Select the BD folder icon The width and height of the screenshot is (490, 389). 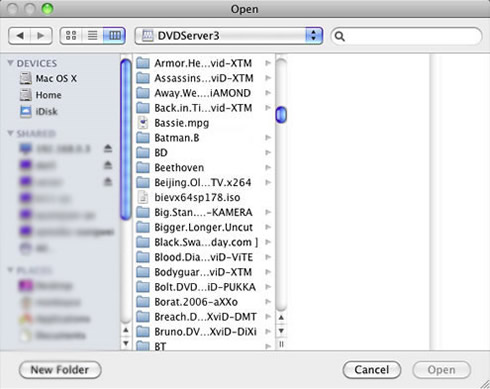point(143,152)
